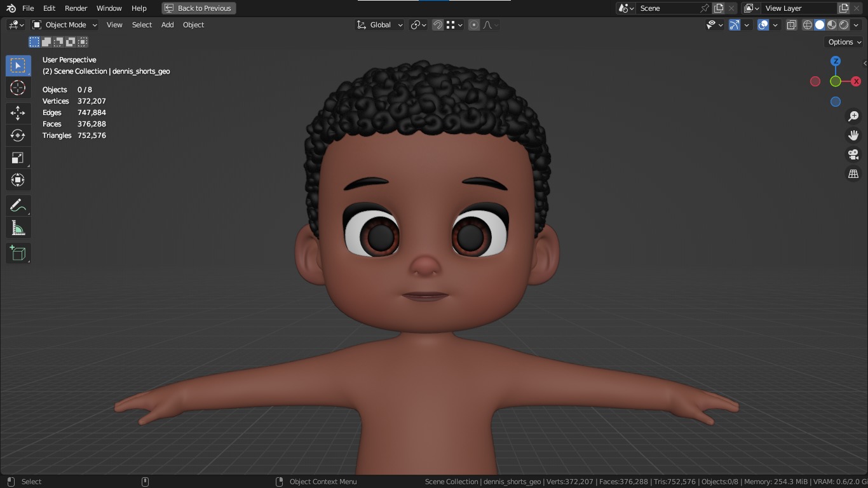The height and width of the screenshot is (488, 868).
Task: Set selection mode to subtract
Action: (x=58, y=42)
